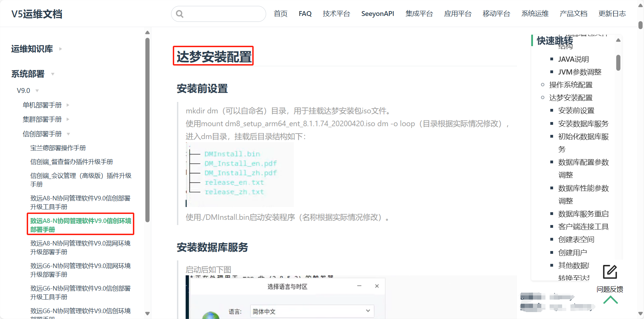The image size is (644, 319).
Task: Click the globe icon in the installer dialog
Action: click(211, 315)
